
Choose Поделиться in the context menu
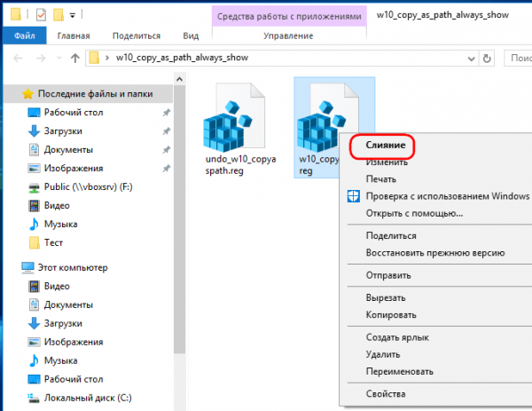click(x=391, y=236)
